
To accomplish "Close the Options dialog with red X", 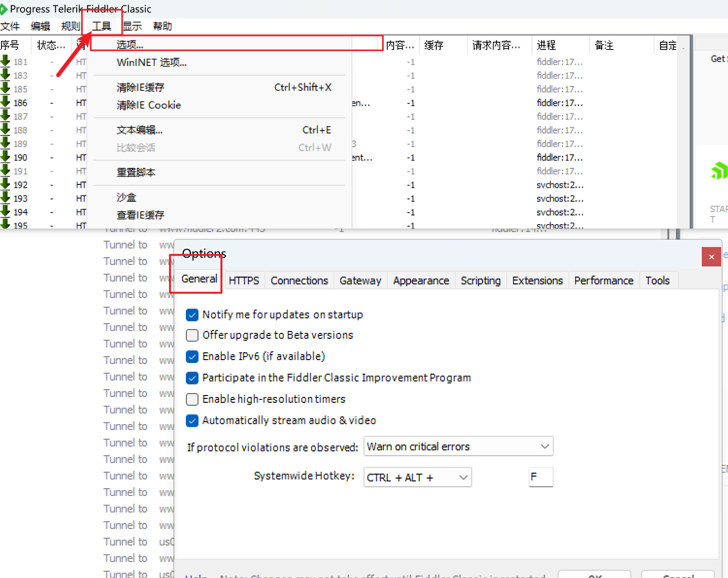I will pyautogui.click(x=711, y=257).
